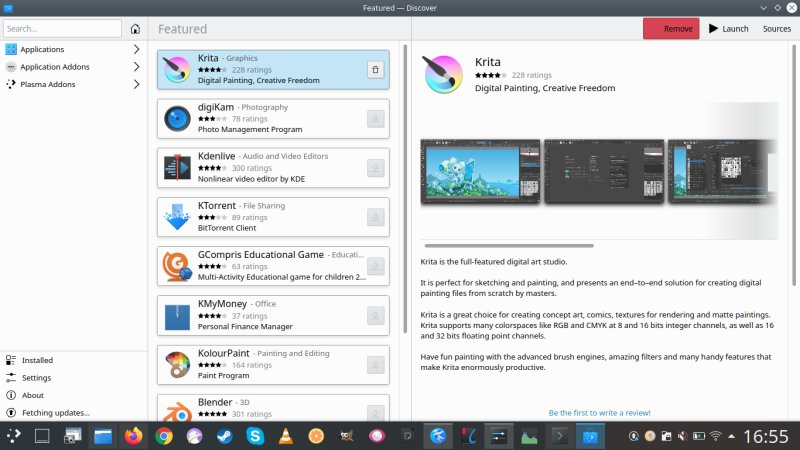Open the Settings section in the sidebar
Image resolution: width=800 pixels, height=450 pixels.
click(36, 378)
